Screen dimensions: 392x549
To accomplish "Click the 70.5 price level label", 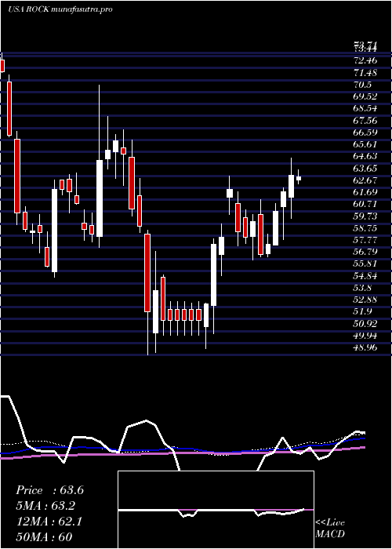I will 362,85.
